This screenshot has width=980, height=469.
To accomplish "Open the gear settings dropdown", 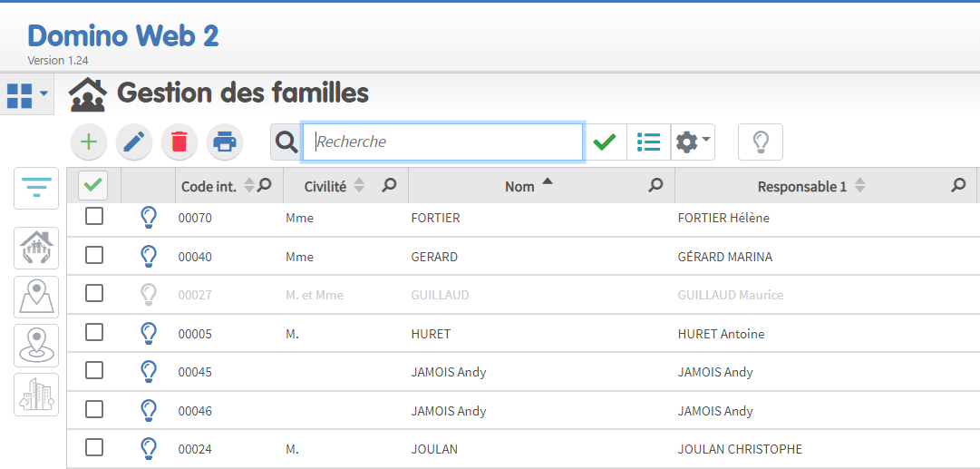I will [x=694, y=142].
